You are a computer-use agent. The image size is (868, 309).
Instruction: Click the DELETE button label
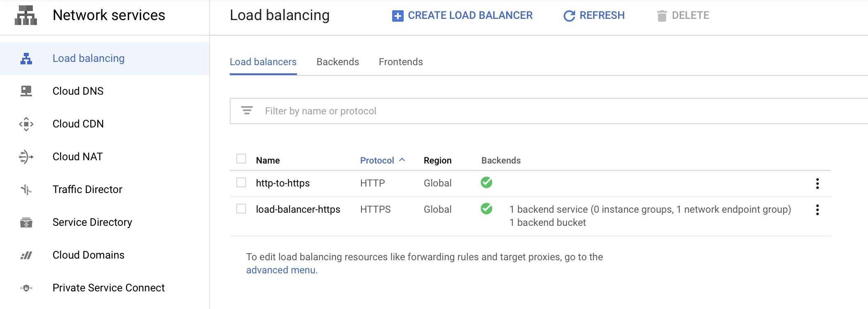coord(690,16)
